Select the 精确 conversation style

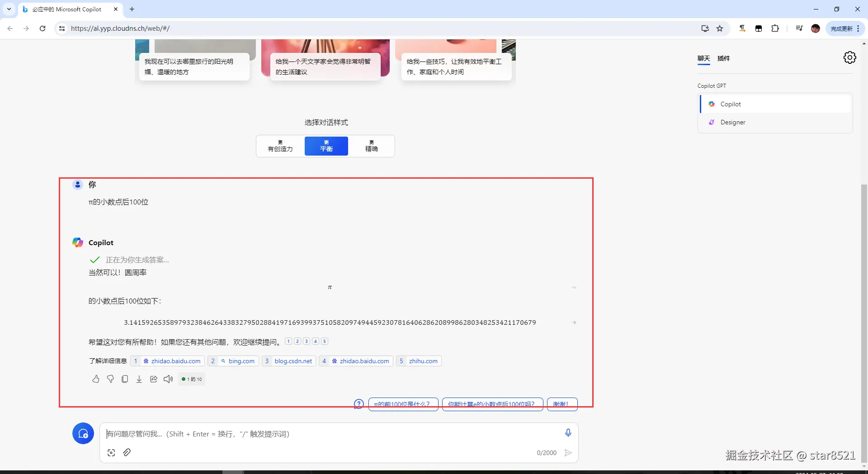coord(372,146)
